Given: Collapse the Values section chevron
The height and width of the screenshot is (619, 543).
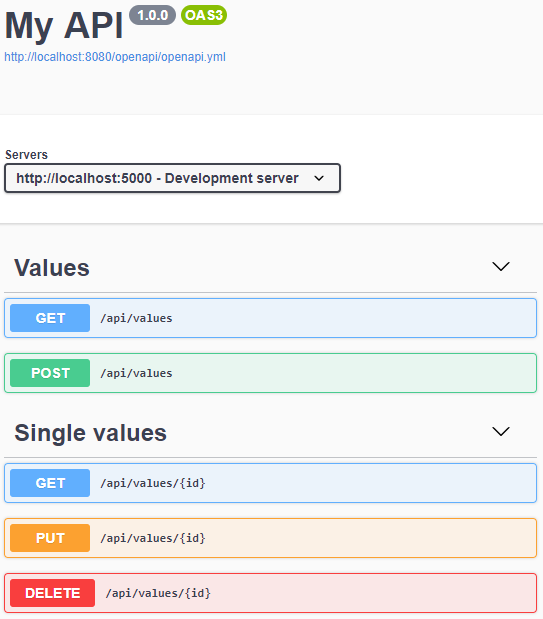Looking at the screenshot, I should [x=501, y=266].
